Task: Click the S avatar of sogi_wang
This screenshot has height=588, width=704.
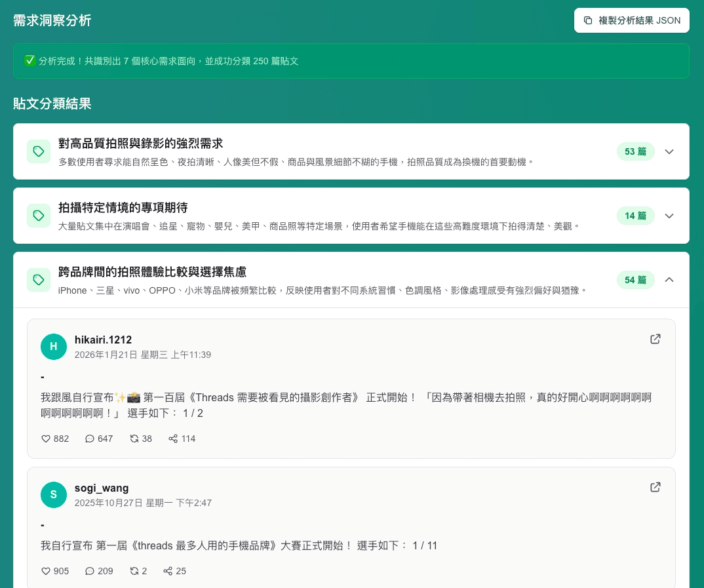Action: pyautogui.click(x=54, y=495)
